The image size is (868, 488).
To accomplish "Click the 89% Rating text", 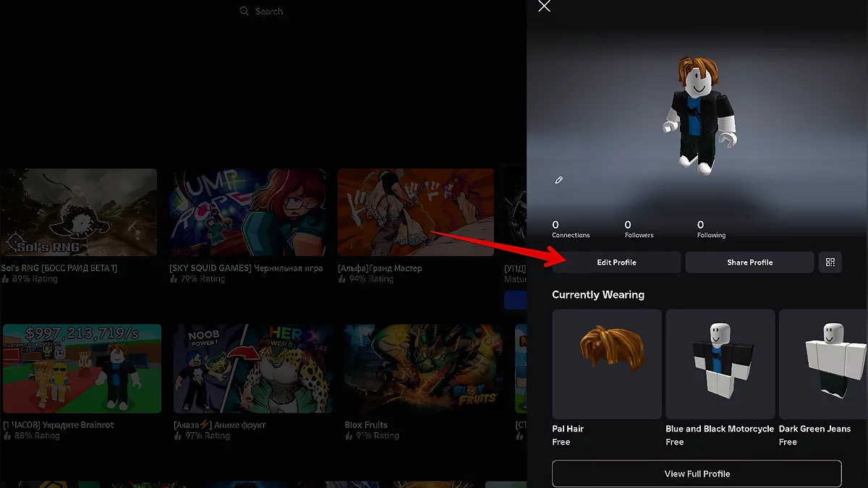I will point(35,279).
